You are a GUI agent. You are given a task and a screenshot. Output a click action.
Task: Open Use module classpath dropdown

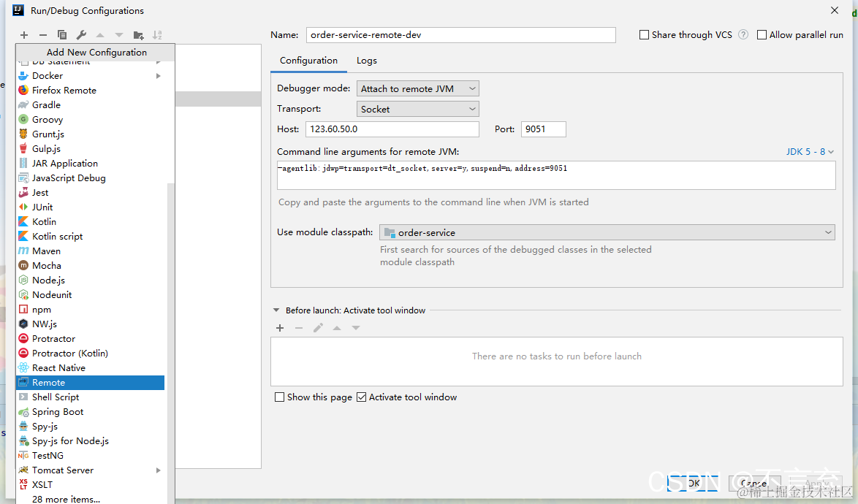pyautogui.click(x=607, y=232)
